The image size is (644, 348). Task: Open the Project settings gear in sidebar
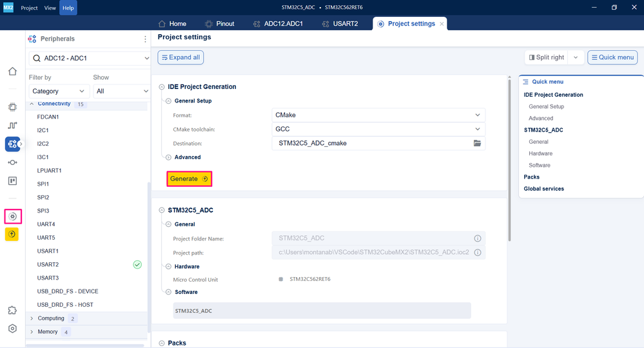[13, 217]
